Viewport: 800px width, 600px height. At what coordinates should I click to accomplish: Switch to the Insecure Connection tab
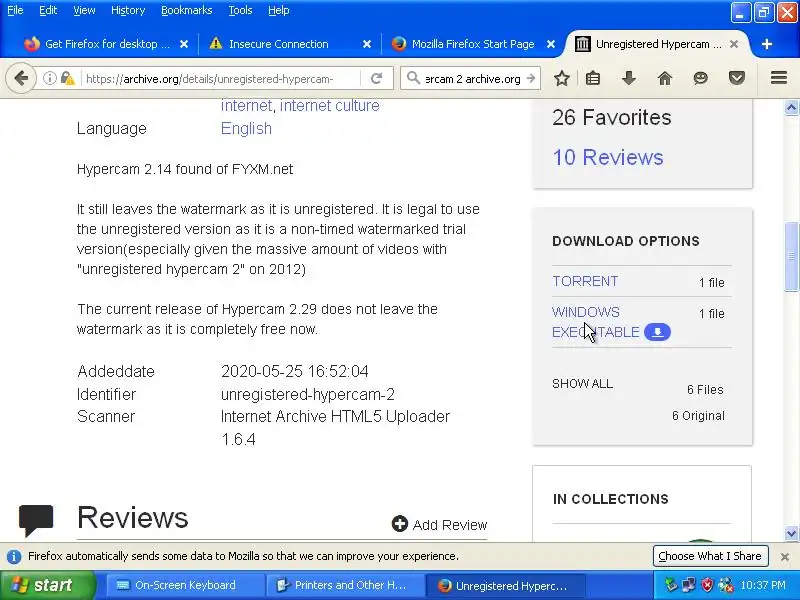289,44
